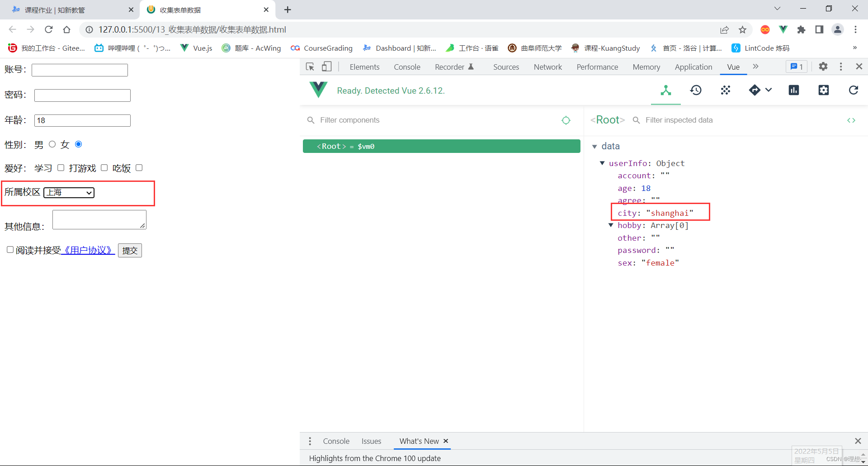Screen dimensions: 868x466
Task: Open Chrome extensions puzzle icon
Action: click(801, 29)
